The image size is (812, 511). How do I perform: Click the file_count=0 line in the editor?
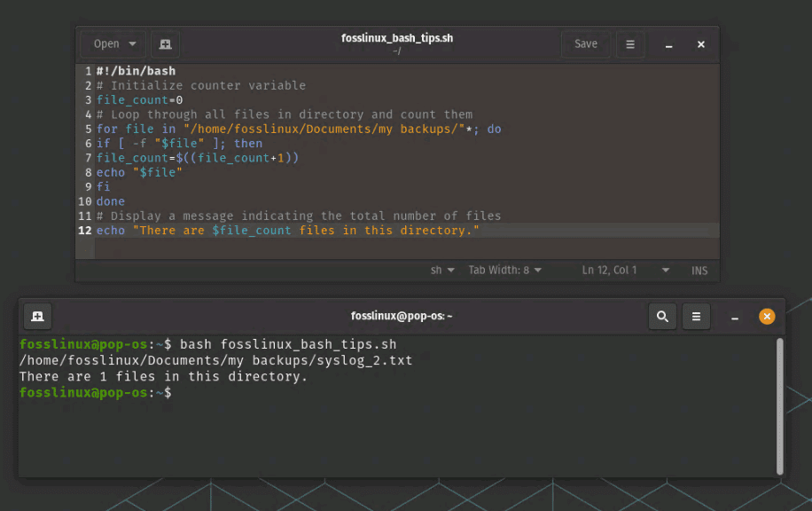click(x=140, y=99)
